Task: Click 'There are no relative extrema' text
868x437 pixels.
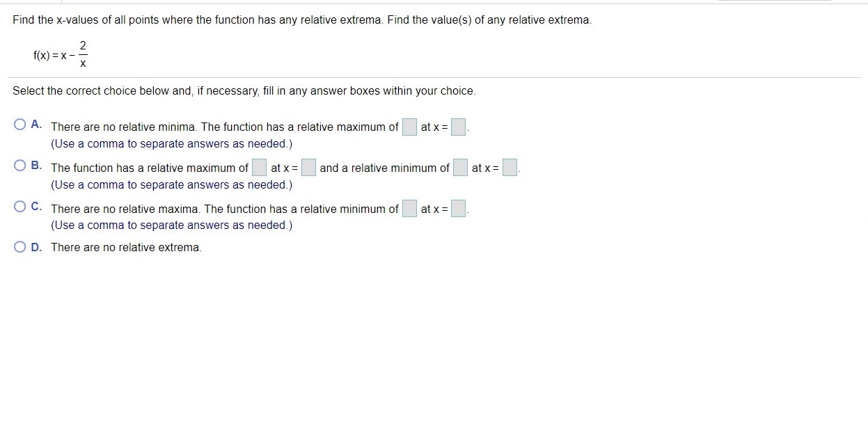Action: (125, 247)
